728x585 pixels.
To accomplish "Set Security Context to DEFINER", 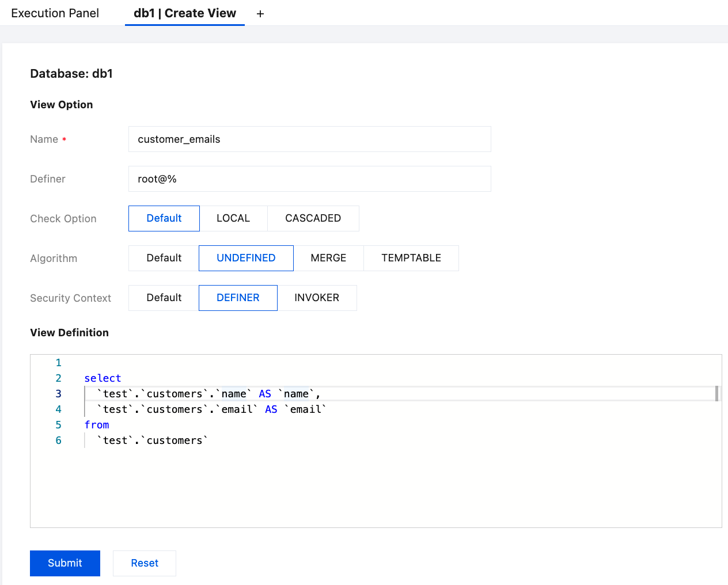I will pyautogui.click(x=238, y=298).
